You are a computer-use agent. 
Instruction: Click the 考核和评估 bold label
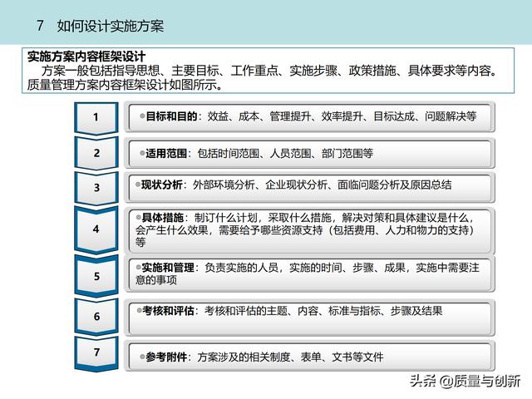pos(168,310)
